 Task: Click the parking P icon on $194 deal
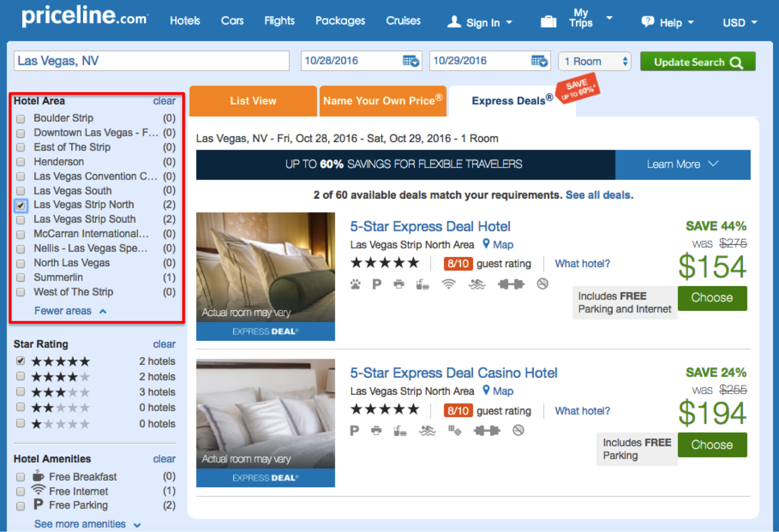click(354, 430)
